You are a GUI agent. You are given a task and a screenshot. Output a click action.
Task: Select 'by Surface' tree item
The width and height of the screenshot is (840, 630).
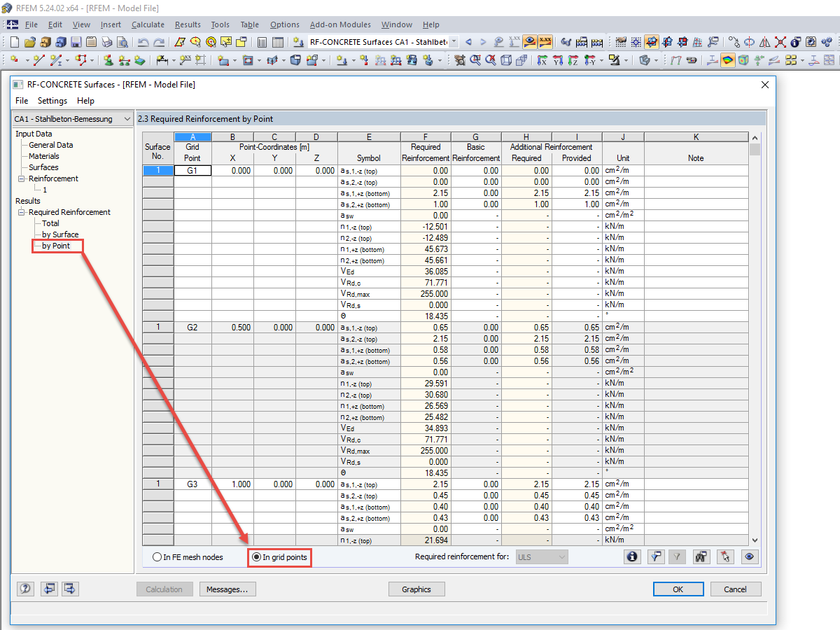60,234
